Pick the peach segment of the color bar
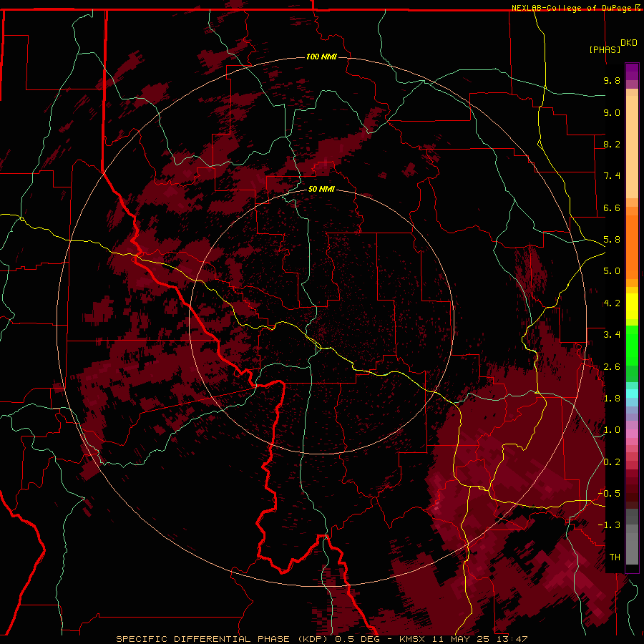This screenshot has height=644, width=644. click(x=632, y=147)
